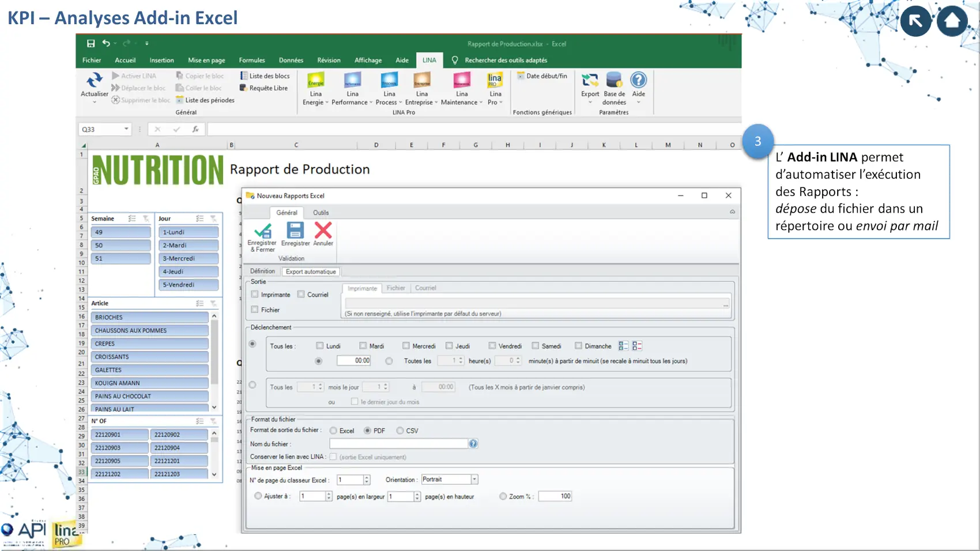Open the Lina Maintenance tool
The height and width of the screenshot is (551, 980).
pos(462,81)
